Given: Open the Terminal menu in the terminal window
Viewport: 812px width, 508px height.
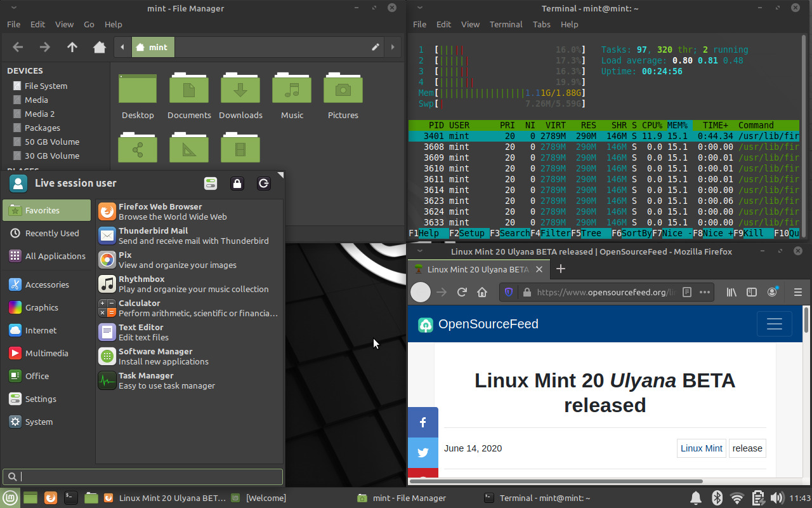Looking at the screenshot, I should (x=506, y=24).
